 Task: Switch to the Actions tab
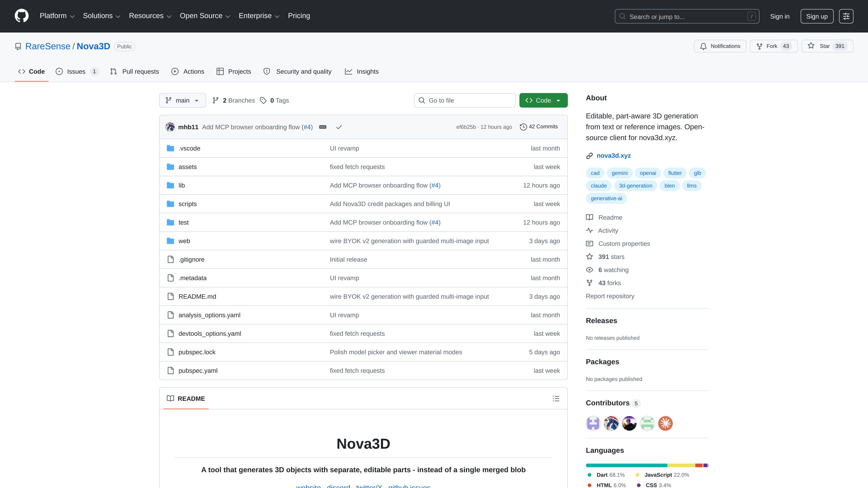pyautogui.click(x=188, y=71)
